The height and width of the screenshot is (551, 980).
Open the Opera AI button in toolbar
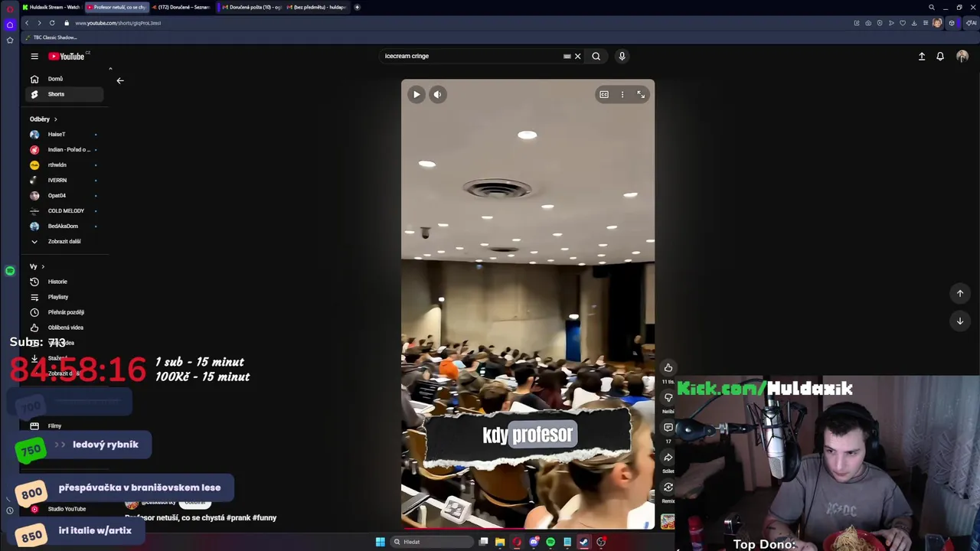(x=972, y=23)
